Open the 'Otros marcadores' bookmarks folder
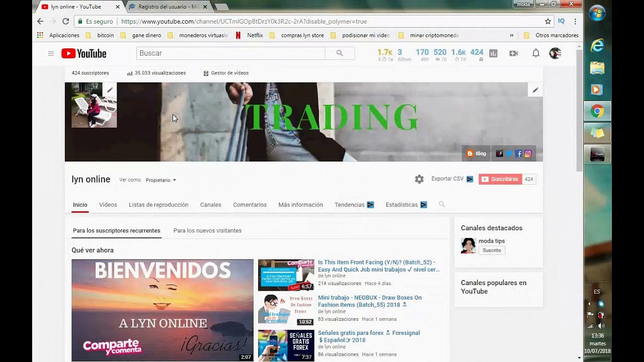Image resolution: width=644 pixels, height=362 pixels. (551, 35)
